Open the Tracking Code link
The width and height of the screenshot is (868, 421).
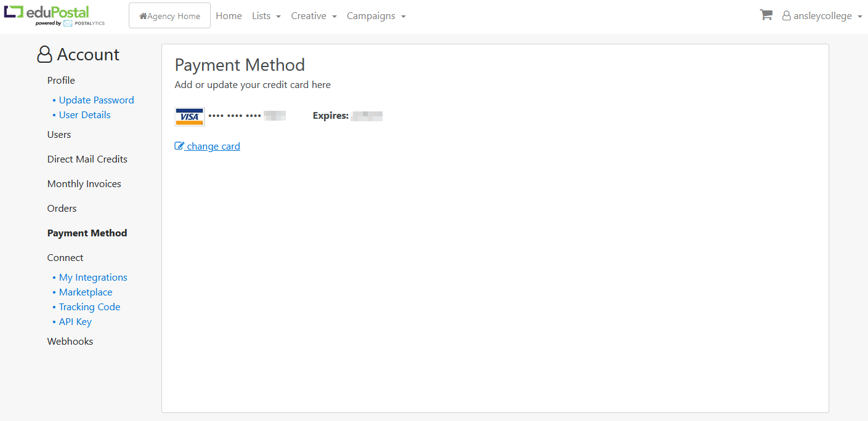click(x=89, y=307)
